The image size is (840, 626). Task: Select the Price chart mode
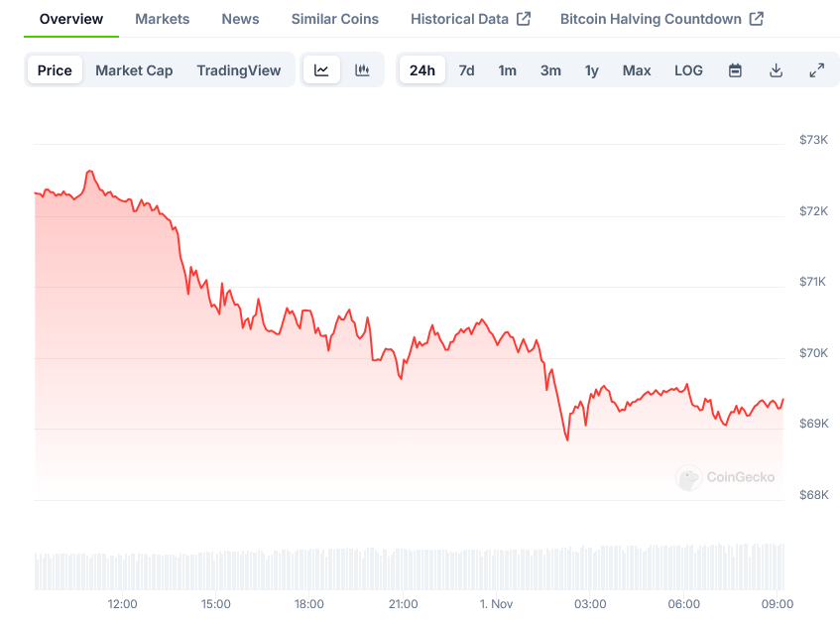[55, 70]
